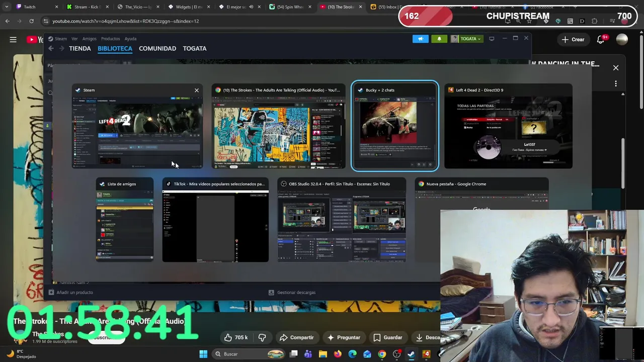The height and width of the screenshot is (362, 644).
Task: Click the taskbar Buscar search box
Action: pyautogui.click(x=249, y=354)
